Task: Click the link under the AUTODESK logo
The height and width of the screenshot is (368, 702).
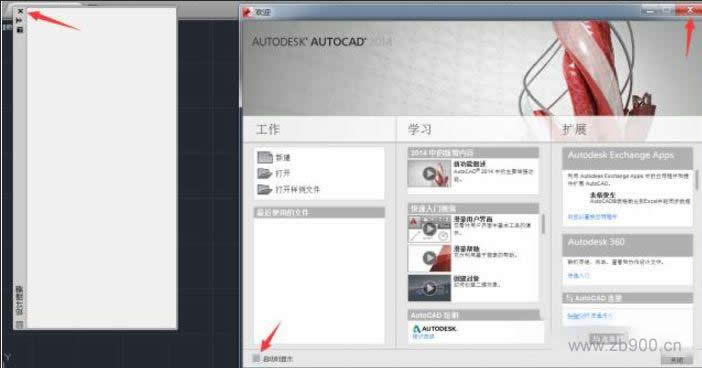Action: click(423, 336)
